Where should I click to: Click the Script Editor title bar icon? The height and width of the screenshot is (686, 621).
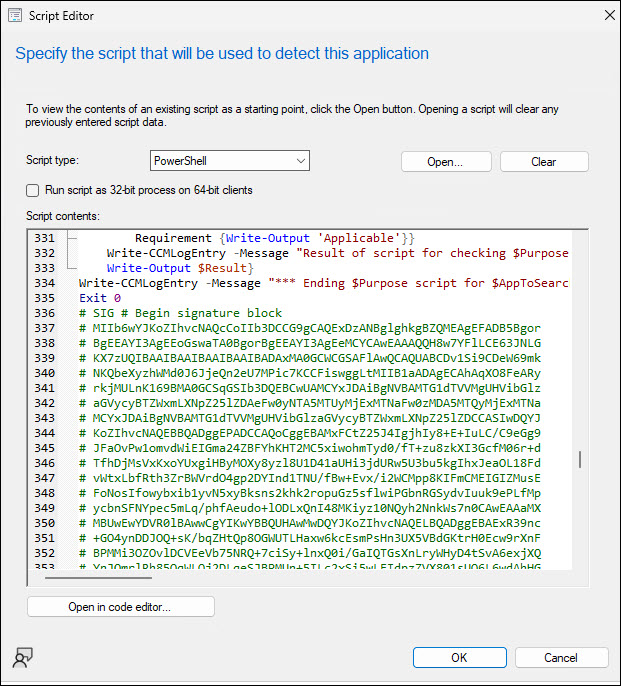[x=15, y=15]
